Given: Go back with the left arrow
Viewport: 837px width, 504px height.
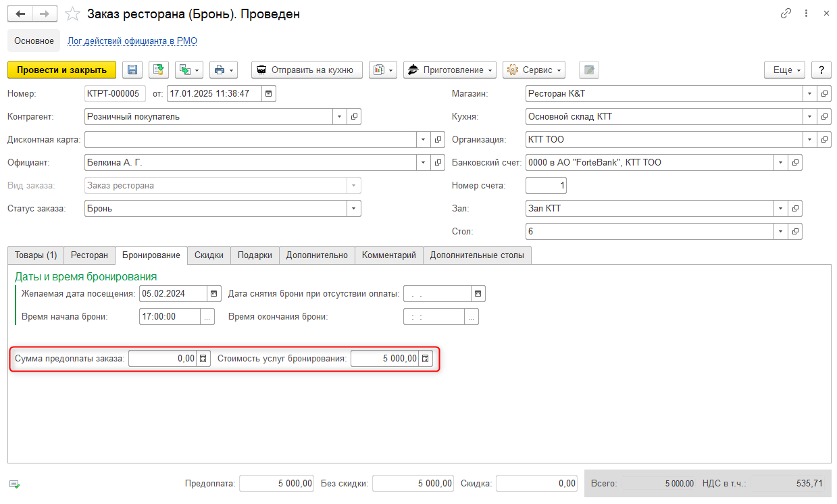Looking at the screenshot, I should (20, 14).
